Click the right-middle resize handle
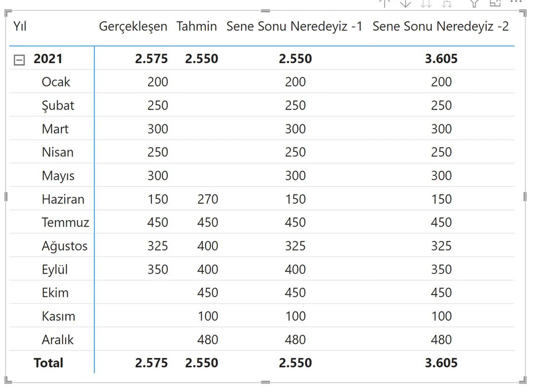 click(x=525, y=196)
